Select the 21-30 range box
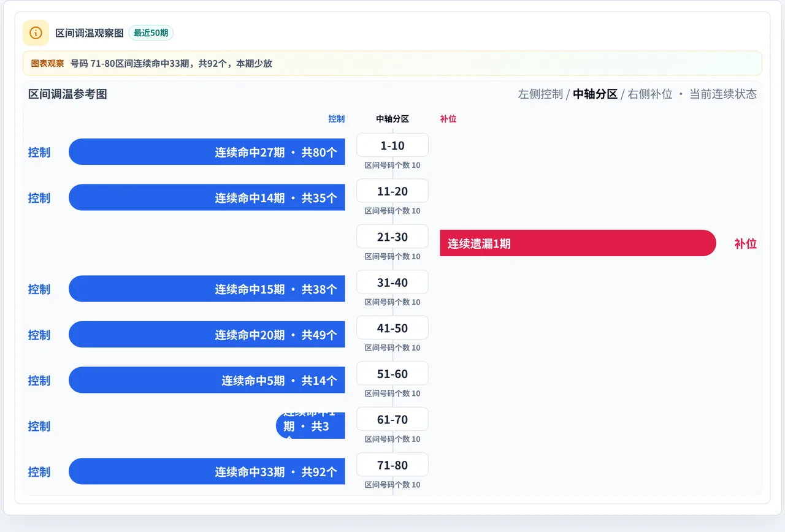 pyautogui.click(x=392, y=237)
